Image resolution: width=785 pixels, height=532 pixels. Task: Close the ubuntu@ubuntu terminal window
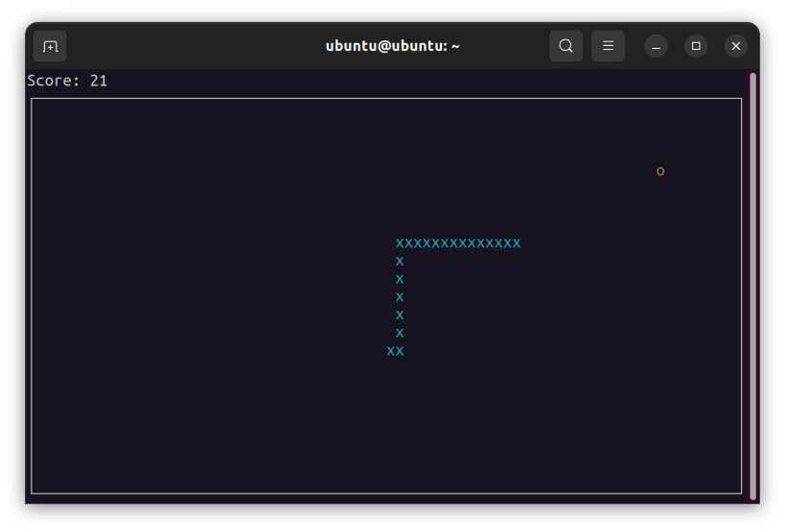(x=736, y=46)
